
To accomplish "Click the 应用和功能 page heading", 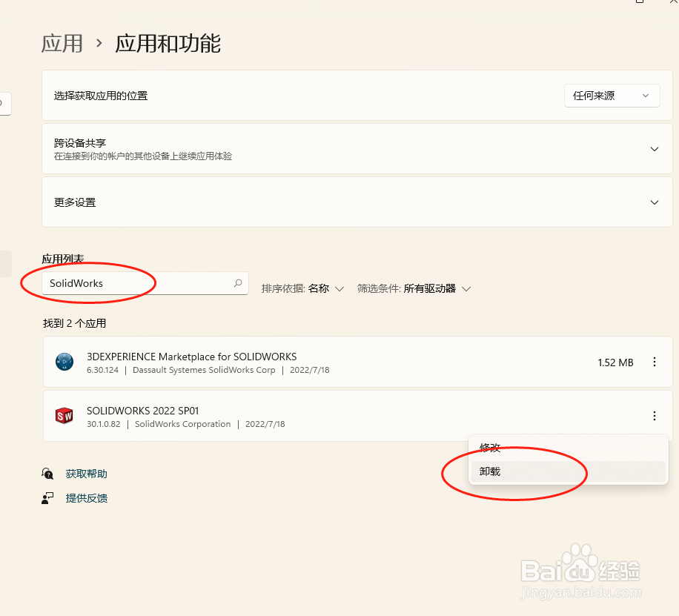I will point(168,44).
